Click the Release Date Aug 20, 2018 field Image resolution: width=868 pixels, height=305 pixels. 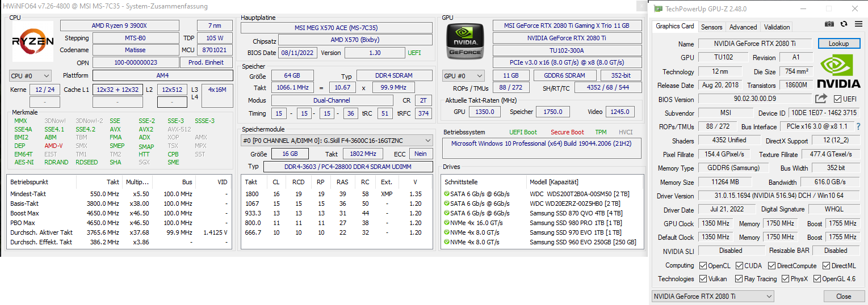coord(720,86)
